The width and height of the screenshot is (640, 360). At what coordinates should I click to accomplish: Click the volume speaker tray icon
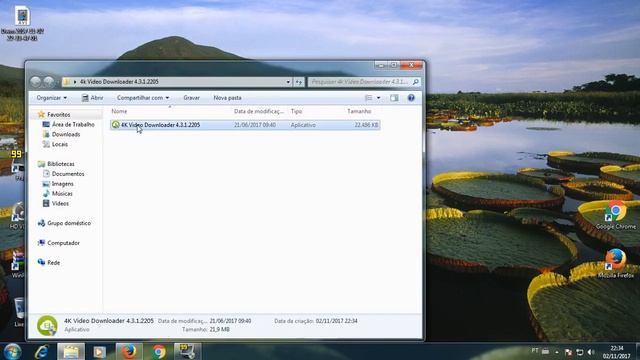tap(591, 351)
